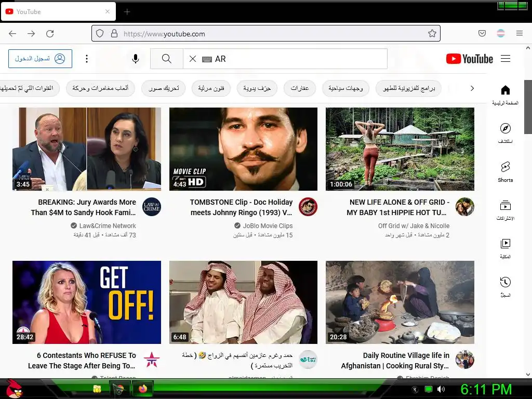Toggle the YouTube guide hamburger menu

pyautogui.click(x=506, y=59)
